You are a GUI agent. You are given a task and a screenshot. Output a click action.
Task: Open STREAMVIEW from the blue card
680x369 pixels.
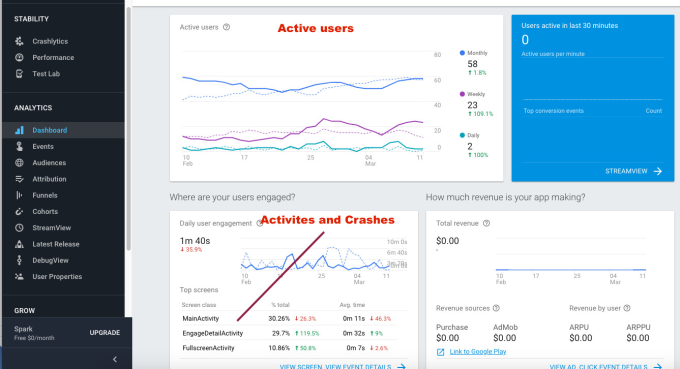coord(634,171)
